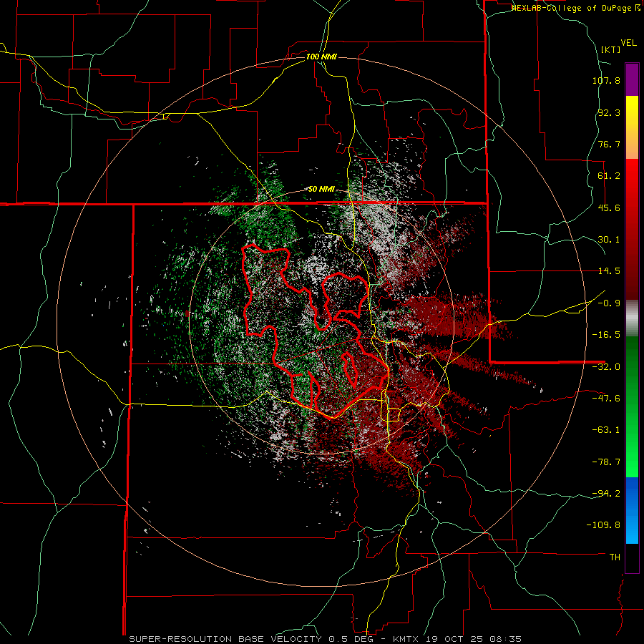The image size is (644, 644).
Task: Click the 45.6 legend value
Action: [609, 208]
